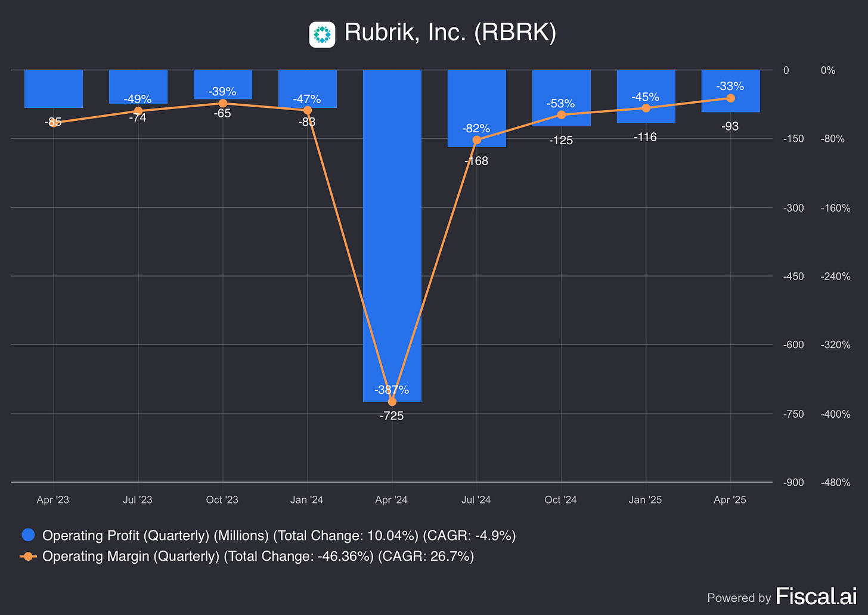Click the -240% margin axis value

click(x=836, y=277)
